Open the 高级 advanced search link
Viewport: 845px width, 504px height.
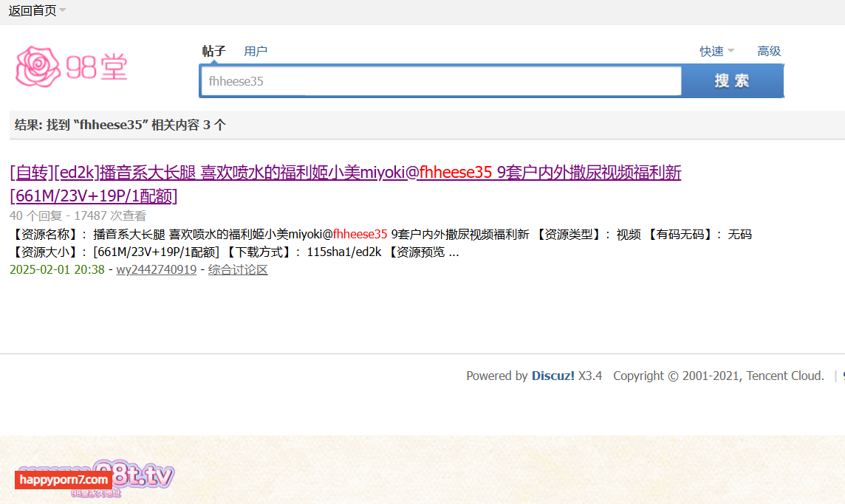[x=769, y=51]
